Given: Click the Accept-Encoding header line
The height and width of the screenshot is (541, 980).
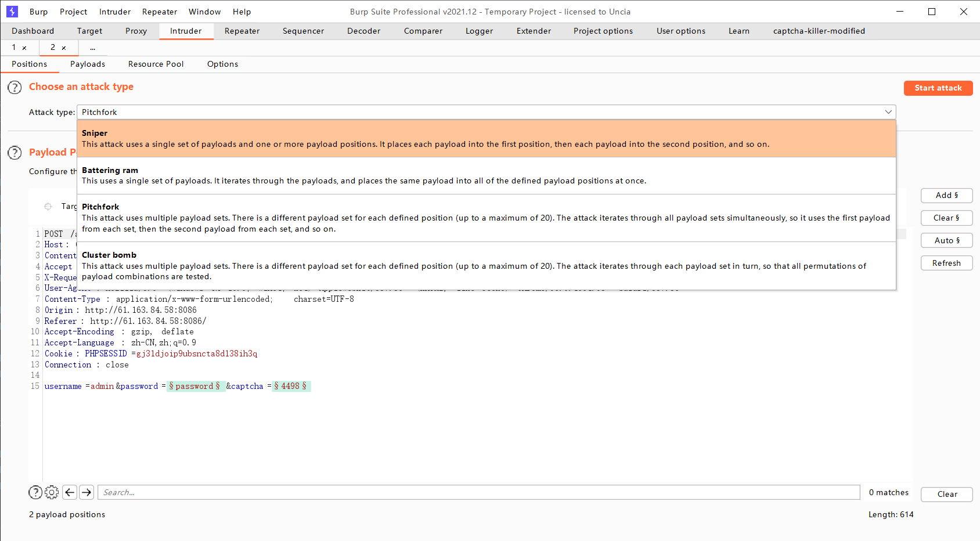Looking at the screenshot, I should [x=120, y=331].
